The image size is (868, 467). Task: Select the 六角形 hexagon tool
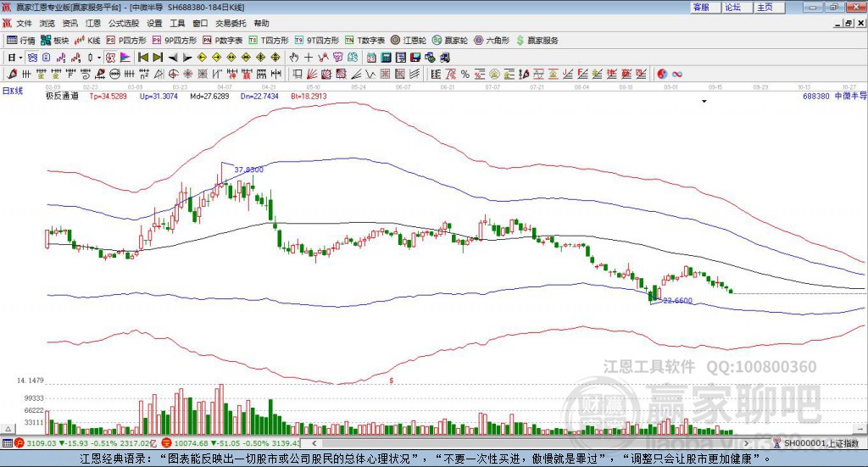492,41
